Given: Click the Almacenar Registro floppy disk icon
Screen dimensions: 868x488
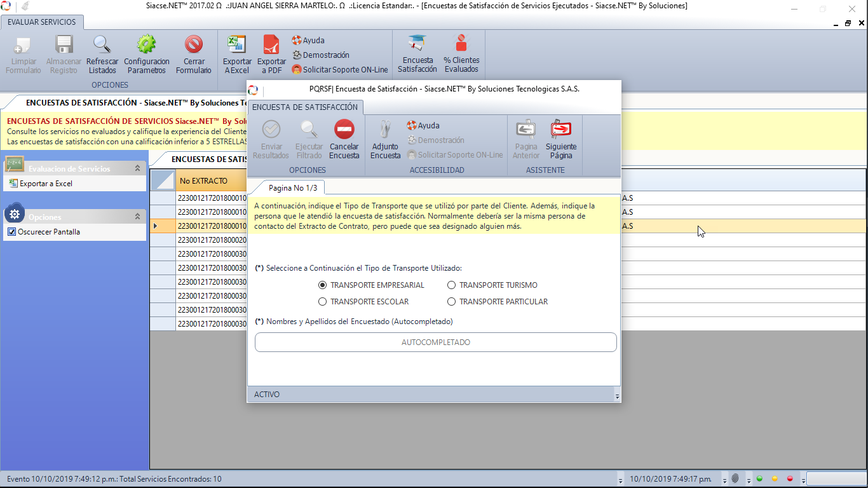Looking at the screenshot, I should (x=64, y=44).
